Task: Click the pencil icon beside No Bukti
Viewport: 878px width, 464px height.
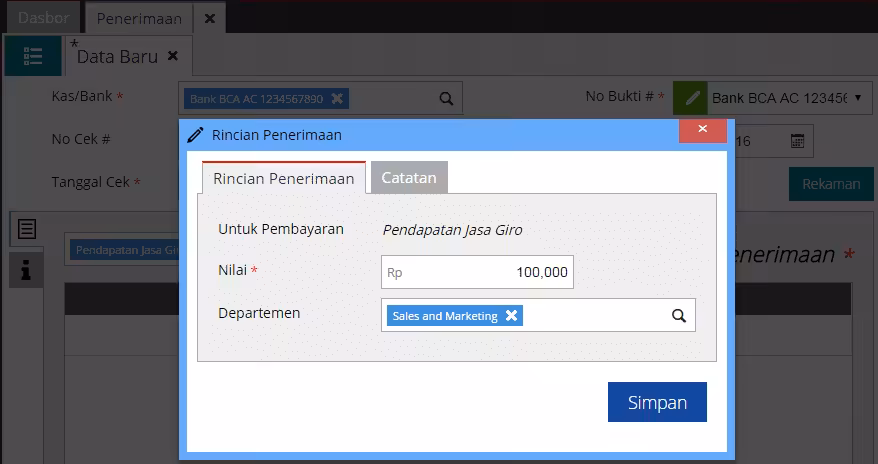Action: point(690,98)
